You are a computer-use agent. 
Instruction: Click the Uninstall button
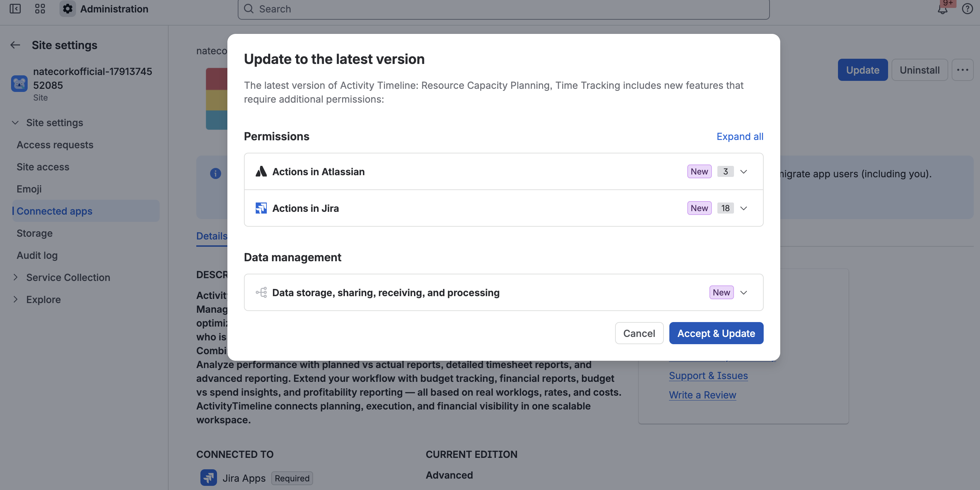(920, 69)
